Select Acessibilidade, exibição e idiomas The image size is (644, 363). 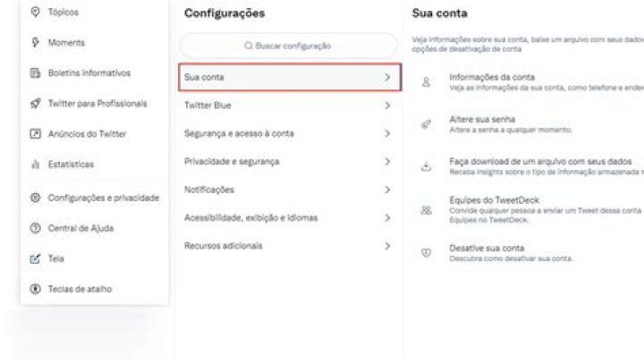250,217
